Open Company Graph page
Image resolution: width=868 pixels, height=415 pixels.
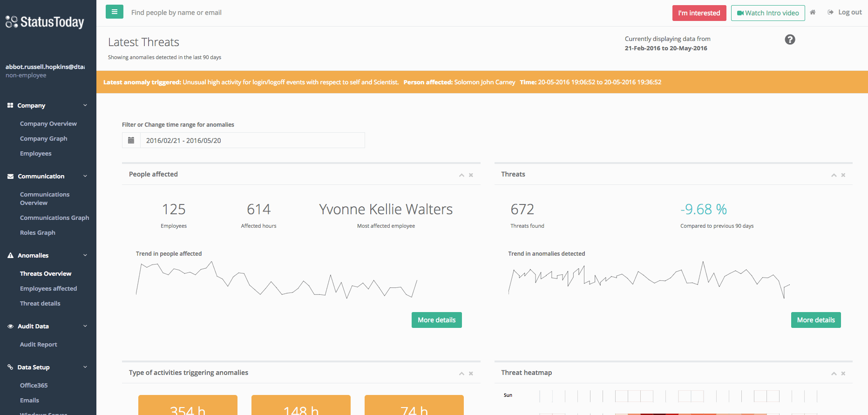point(44,139)
